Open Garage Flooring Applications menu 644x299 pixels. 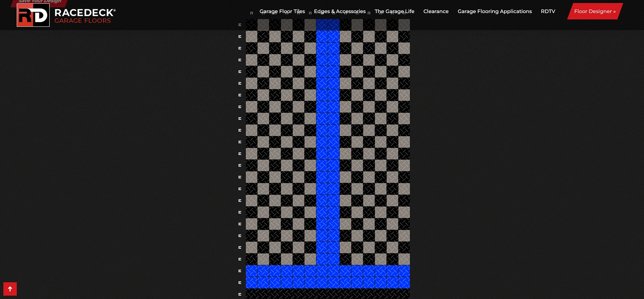[495, 12]
